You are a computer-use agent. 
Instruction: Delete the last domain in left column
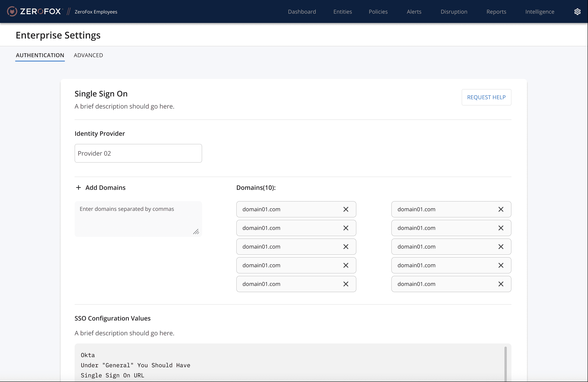coord(346,284)
